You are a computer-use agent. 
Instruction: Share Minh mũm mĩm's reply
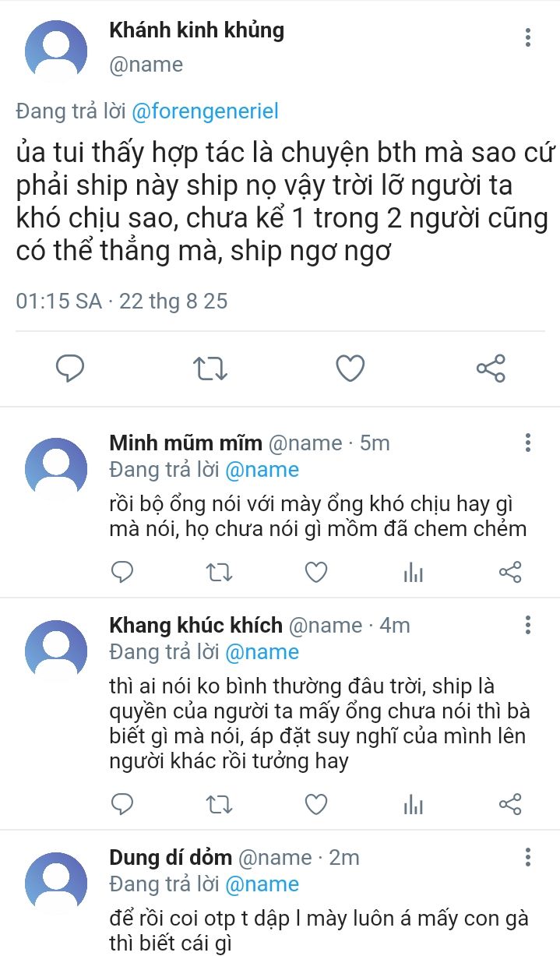(509, 573)
